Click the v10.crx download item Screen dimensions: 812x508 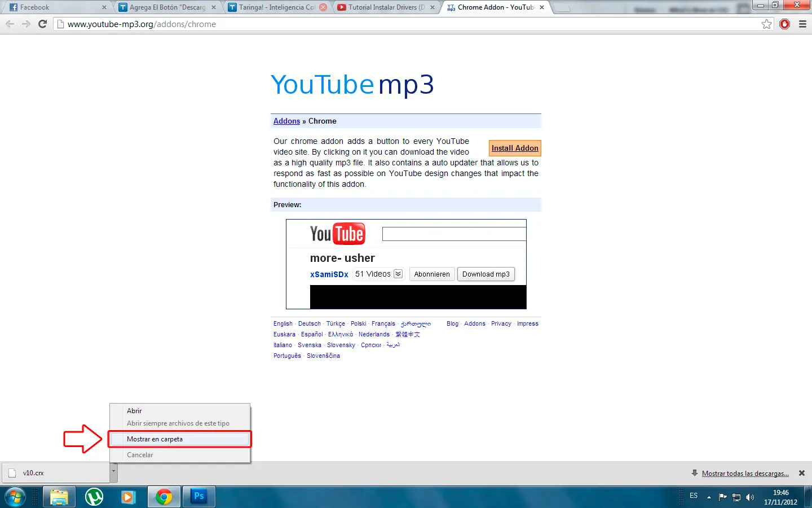click(56, 473)
